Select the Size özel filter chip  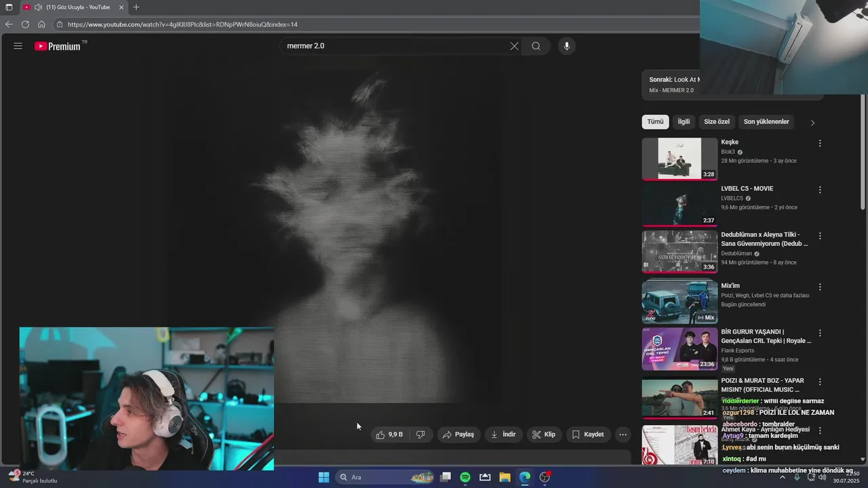coord(717,122)
